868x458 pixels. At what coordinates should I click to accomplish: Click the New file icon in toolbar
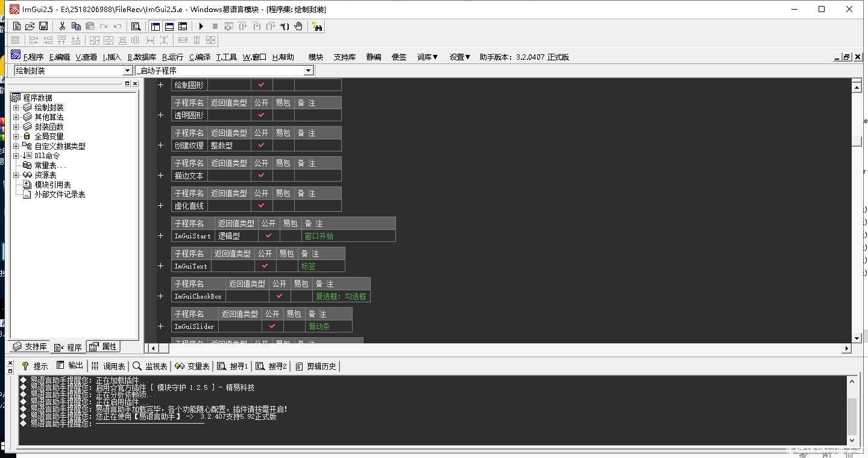click(x=17, y=26)
